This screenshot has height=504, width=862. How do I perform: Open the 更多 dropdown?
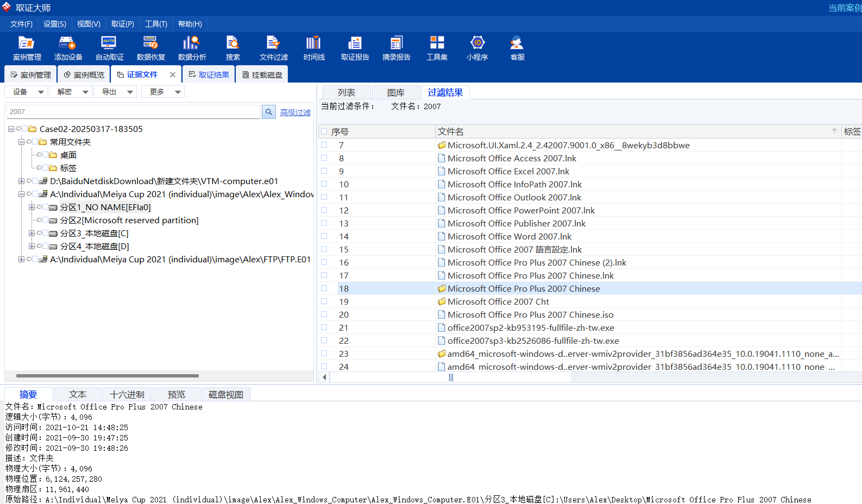tap(162, 92)
